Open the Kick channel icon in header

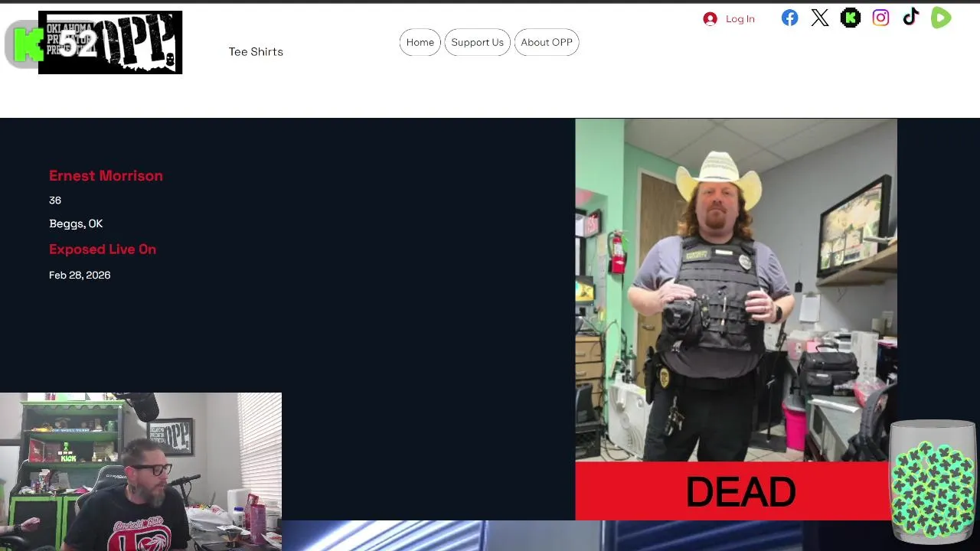click(851, 18)
